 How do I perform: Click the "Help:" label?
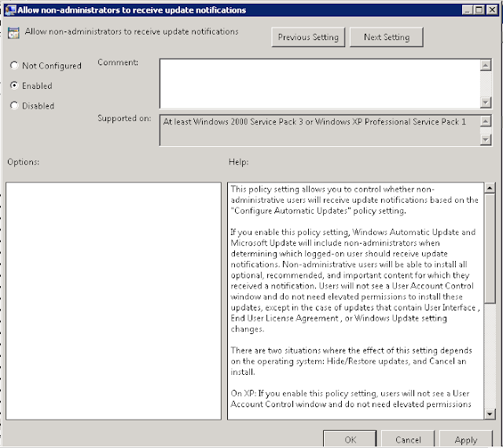point(238,162)
